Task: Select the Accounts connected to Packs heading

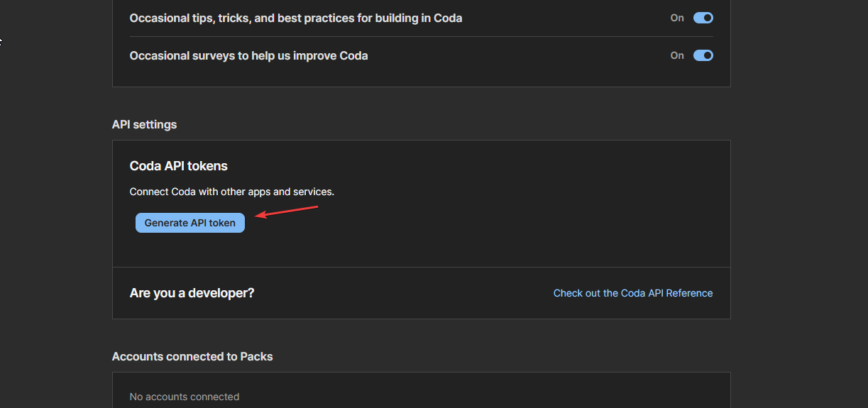Action: [x=192, y=356]
